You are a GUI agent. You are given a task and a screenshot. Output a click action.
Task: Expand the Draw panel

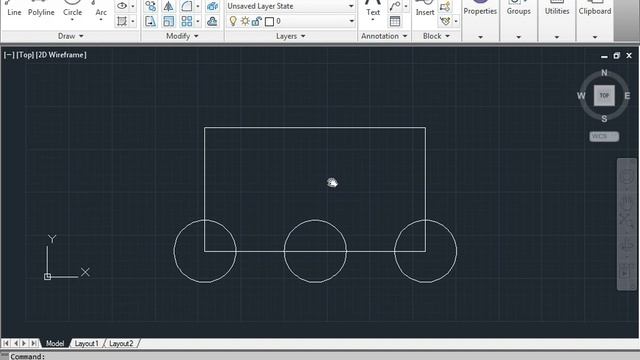71,36
